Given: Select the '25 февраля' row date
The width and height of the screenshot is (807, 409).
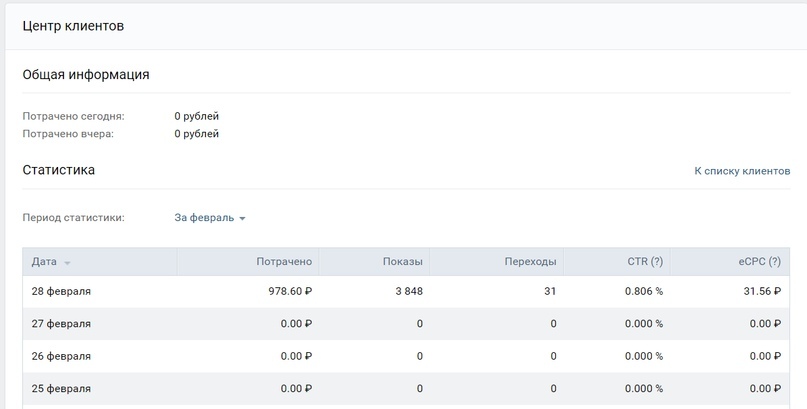Looking at the screenshot, I should pos(61,388).
